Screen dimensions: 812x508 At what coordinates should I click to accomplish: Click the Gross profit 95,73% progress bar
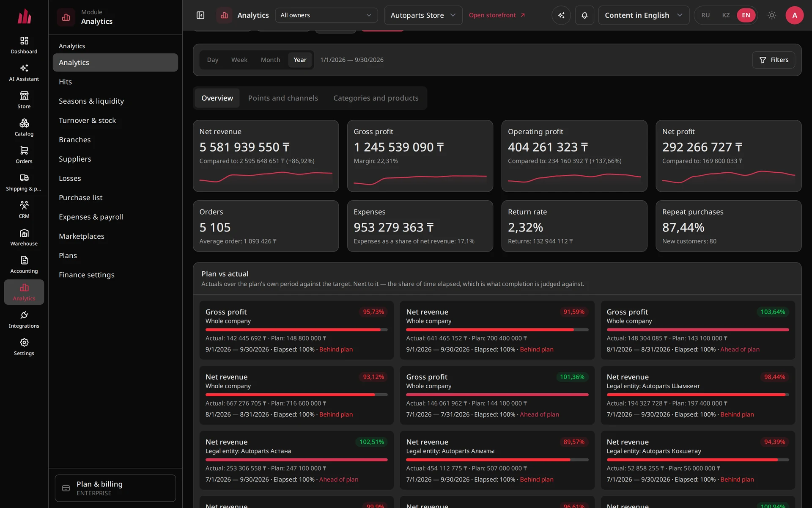click(x=296, y=330)
